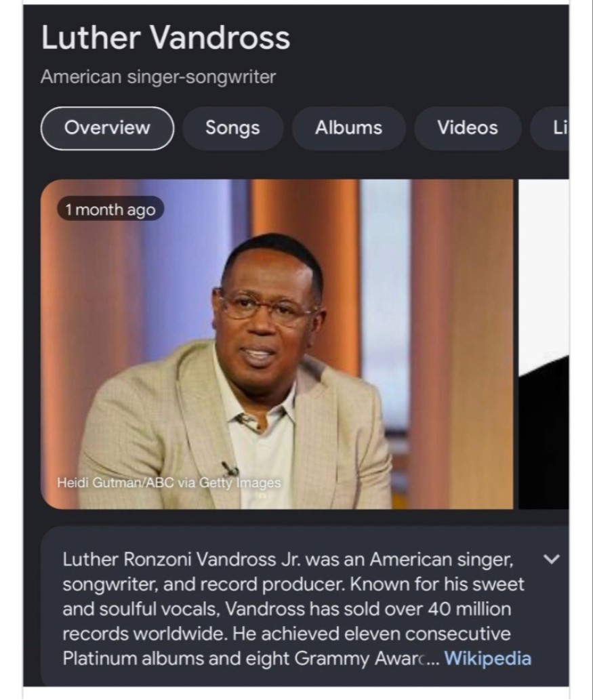Screen dimensions: 593x700
Task: Click the American singer-songwriter subtitle
Action: pyautogui.click(x=158, y=77)
